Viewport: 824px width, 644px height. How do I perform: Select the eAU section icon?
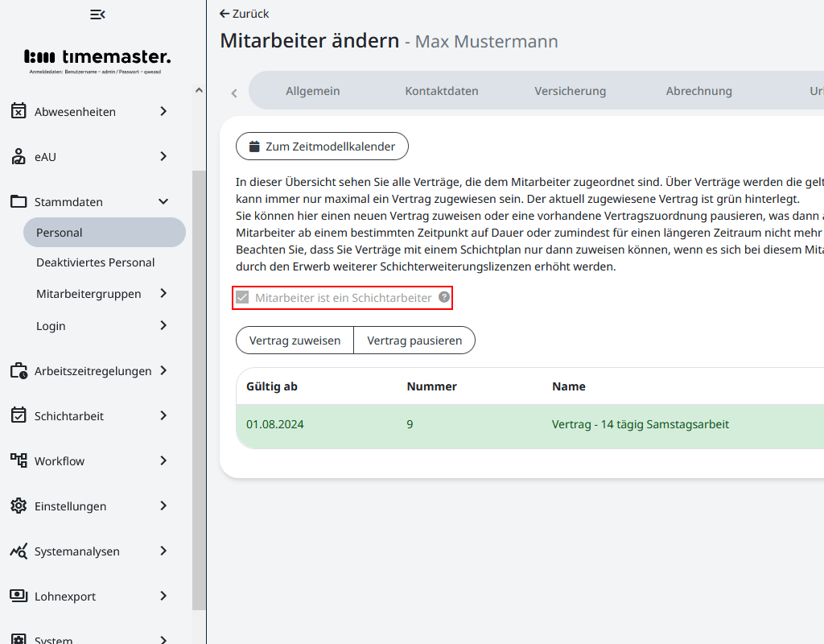18,156
